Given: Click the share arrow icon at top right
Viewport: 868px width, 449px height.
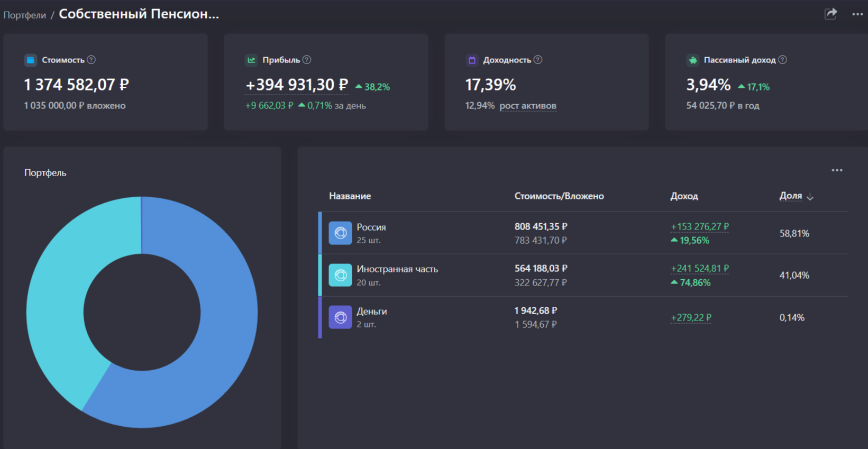Looking at the screenshot, I should (x=830, y=14).
